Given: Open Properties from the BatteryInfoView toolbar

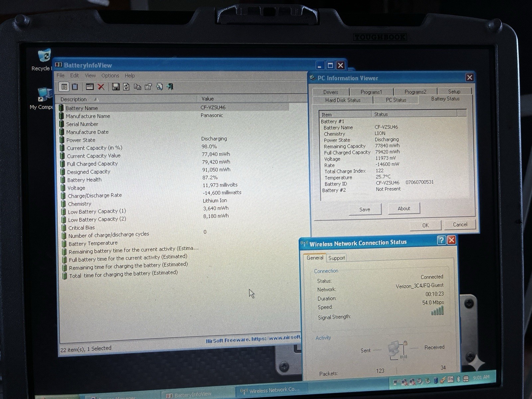Looking at the screenshot, I should pyautogui.click(x=148, y=87).
